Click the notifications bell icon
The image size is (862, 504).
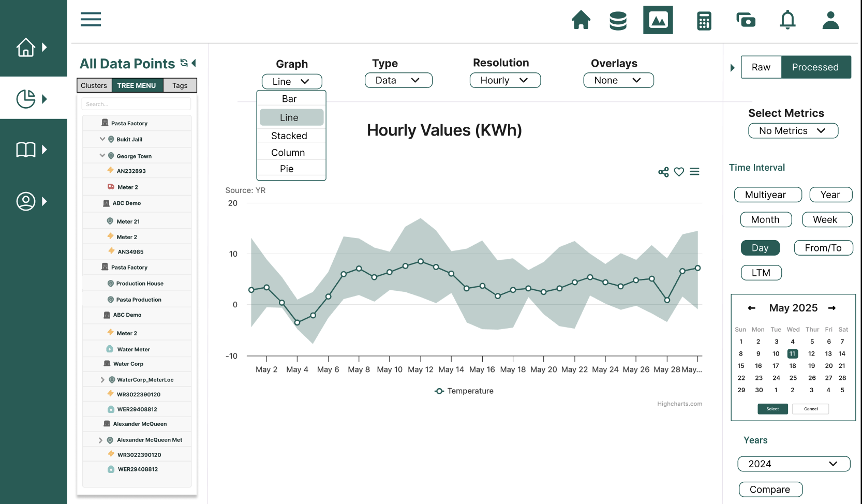pos(787,20)
